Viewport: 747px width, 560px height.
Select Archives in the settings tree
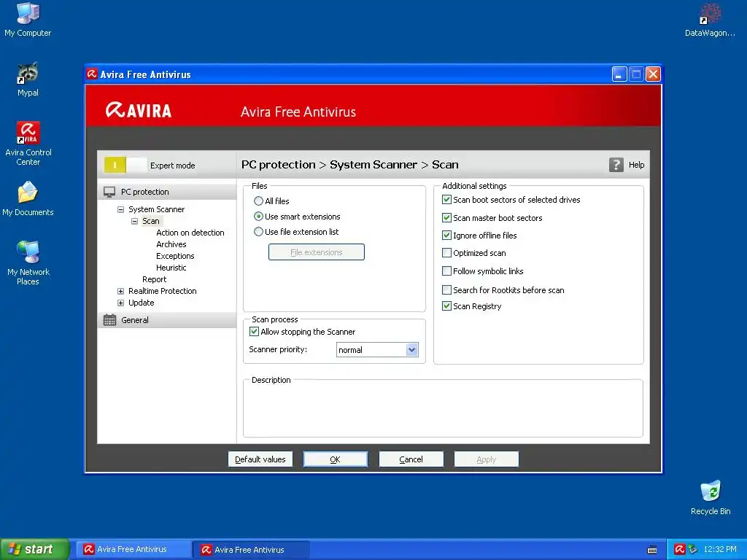point(171,244)
